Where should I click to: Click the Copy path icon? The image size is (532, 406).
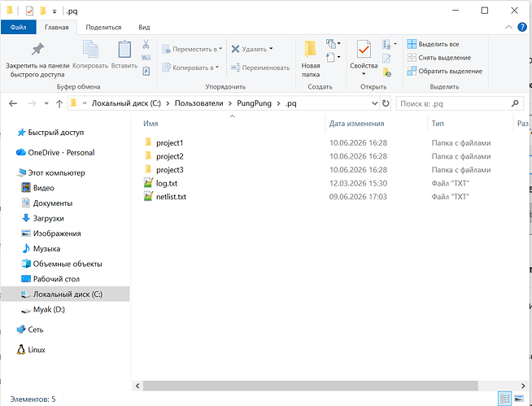[x=146, y=58]
